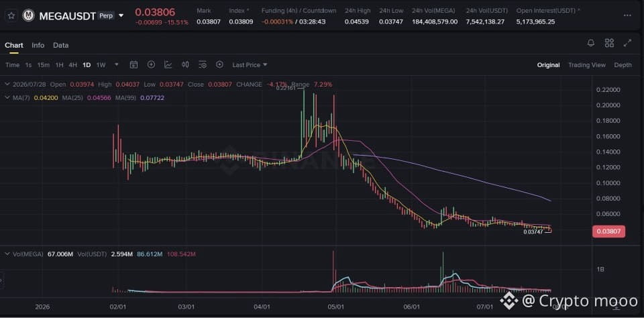The image size is (644, 318).
Task: Open the price alert bell icon
Action: pos(591,43)
